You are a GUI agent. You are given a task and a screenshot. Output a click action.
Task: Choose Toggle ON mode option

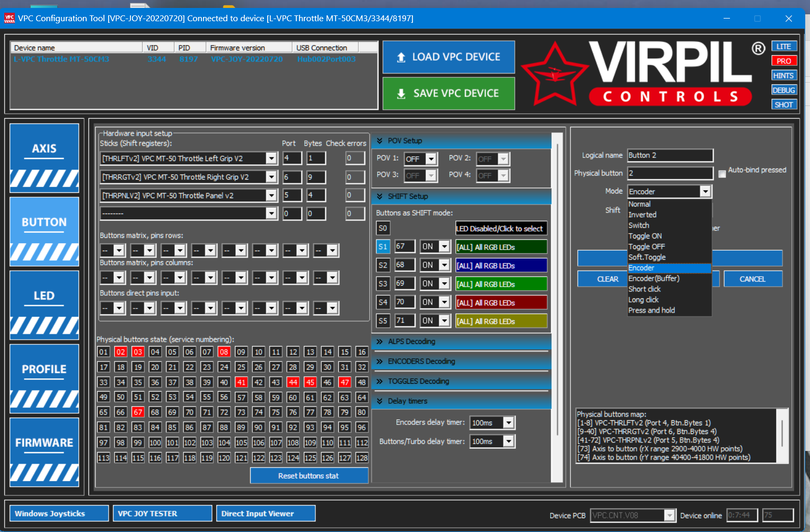tap(669, 236)
